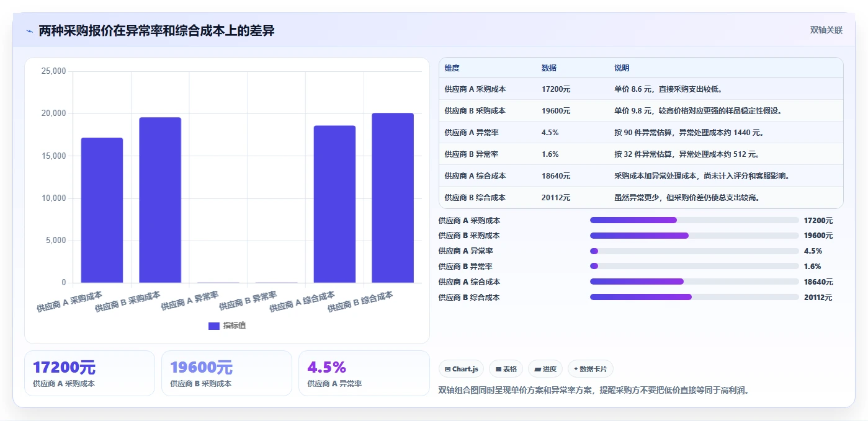Click the 双轴关联 badge in the header
868x421 pixels.
[826, 30]
